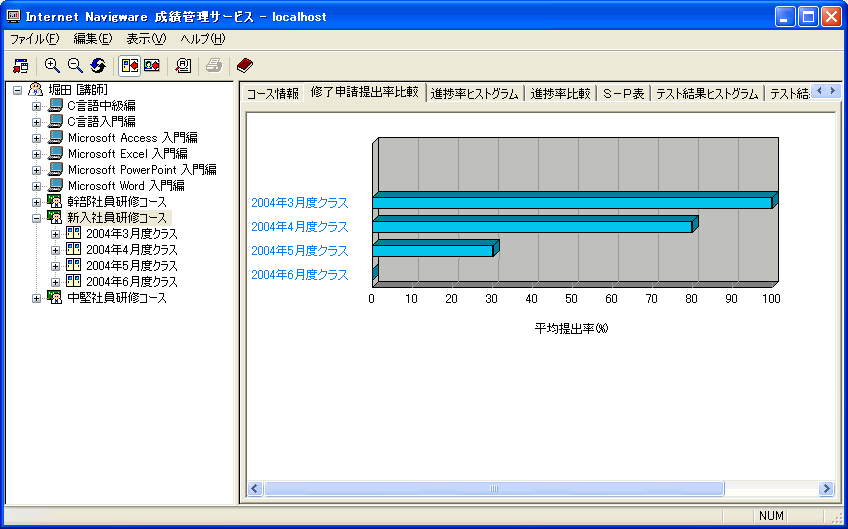This screenshot has height=529, width=848.
Task: Click the course icon for 幹部社員研修コース
Action: (55, 201)
